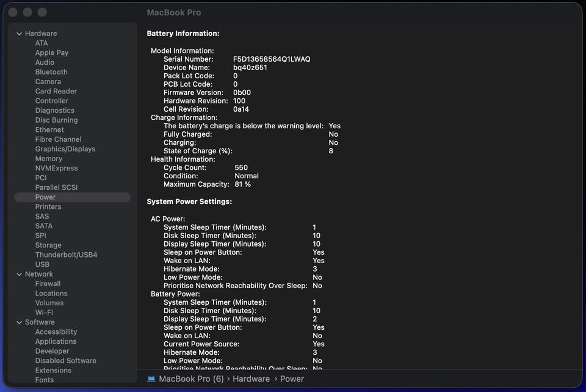Click Health Information section label

coord(183,159)
